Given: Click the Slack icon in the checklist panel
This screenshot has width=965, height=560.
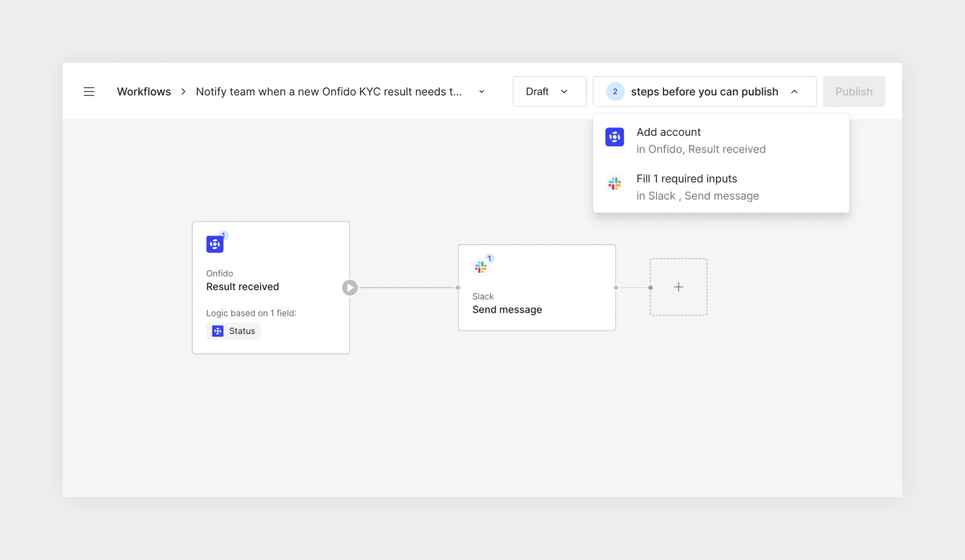Looking at the screenshot, I should (614, 183).
